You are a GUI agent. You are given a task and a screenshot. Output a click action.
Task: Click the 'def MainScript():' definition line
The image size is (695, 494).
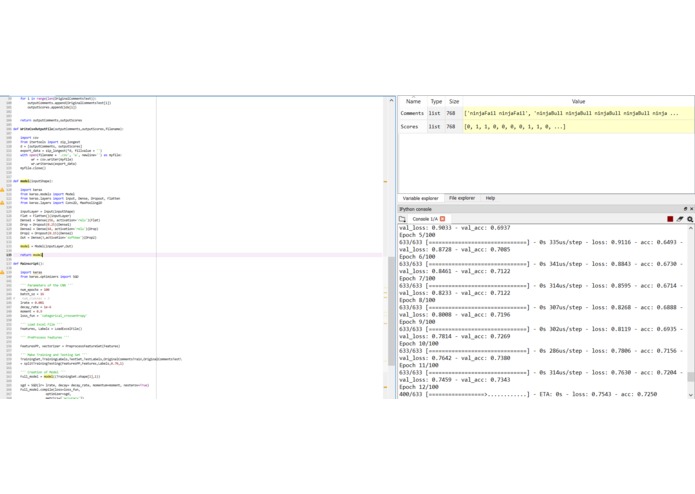click(28, 263)
